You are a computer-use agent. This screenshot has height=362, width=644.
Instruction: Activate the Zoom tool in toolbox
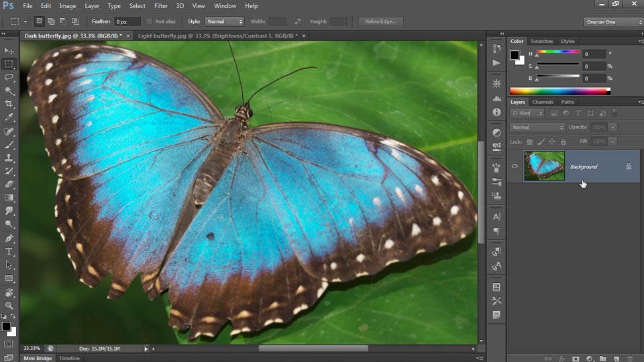(x=9, y=305)
